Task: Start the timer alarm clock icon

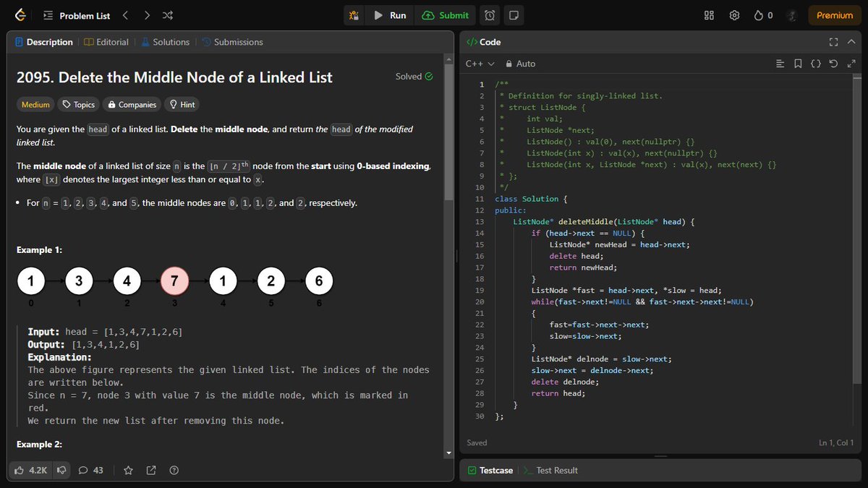Action: (490, 15)
